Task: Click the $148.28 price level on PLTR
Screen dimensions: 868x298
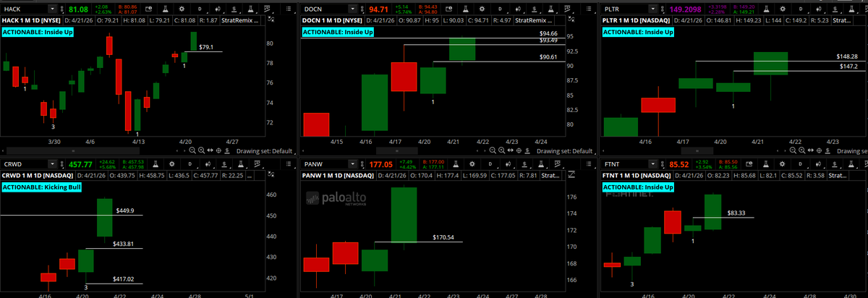Action: coord(846,56)
